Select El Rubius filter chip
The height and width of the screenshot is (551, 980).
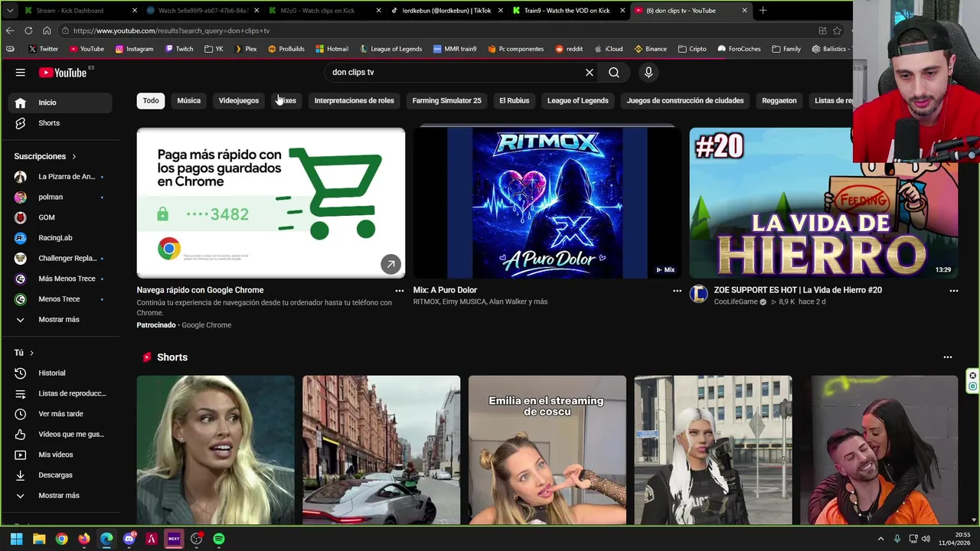coord(514,100)
